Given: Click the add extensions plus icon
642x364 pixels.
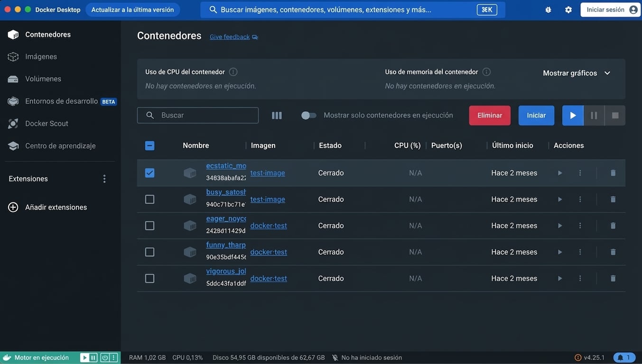Looking at the screenshot, I should click(x=13, y=207).
